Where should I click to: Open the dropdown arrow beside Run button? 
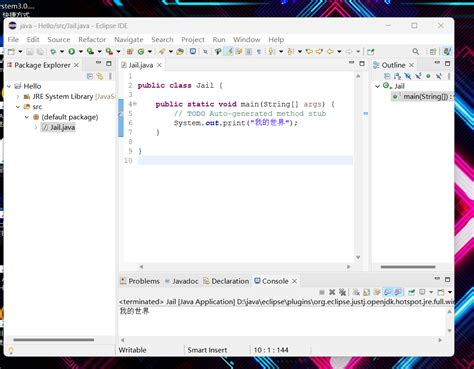point(80,52)
